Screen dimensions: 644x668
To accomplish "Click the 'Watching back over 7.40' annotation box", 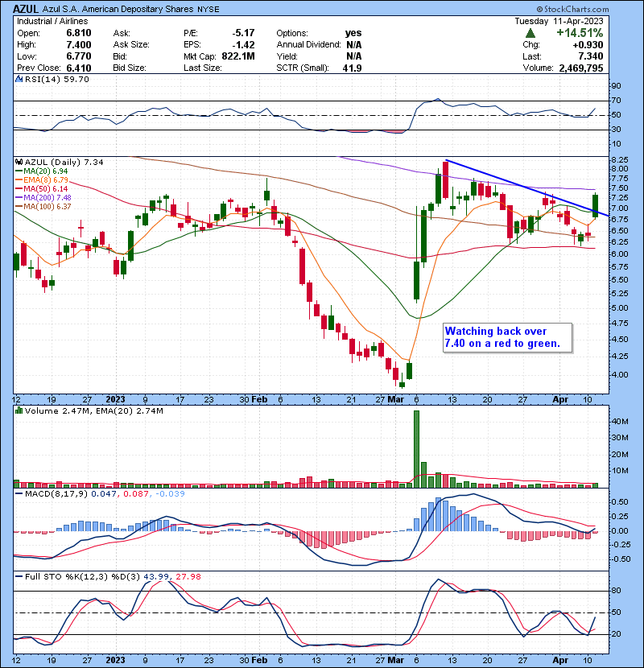I will [x=507, y=337].
